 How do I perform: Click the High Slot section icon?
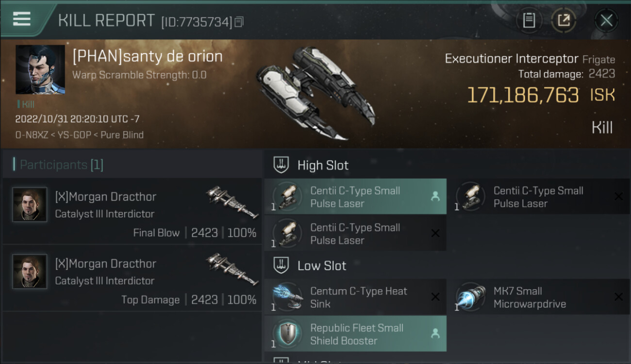pyautogui.click(x=282, y=165)
